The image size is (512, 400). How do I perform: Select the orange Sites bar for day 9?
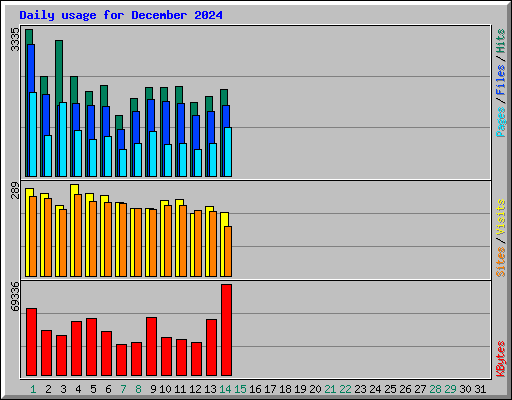point(153,243)
